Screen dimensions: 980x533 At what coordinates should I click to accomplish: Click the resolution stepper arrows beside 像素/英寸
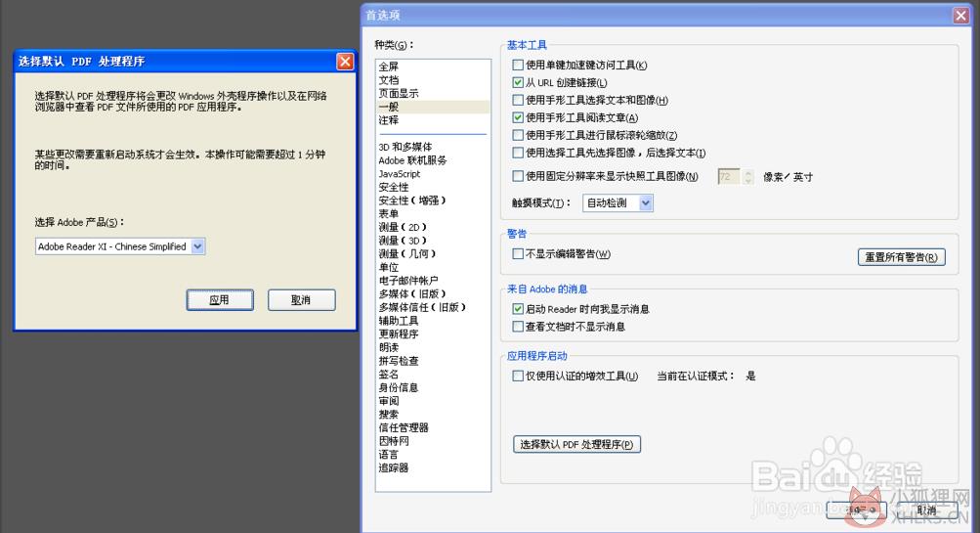[748, 176]
